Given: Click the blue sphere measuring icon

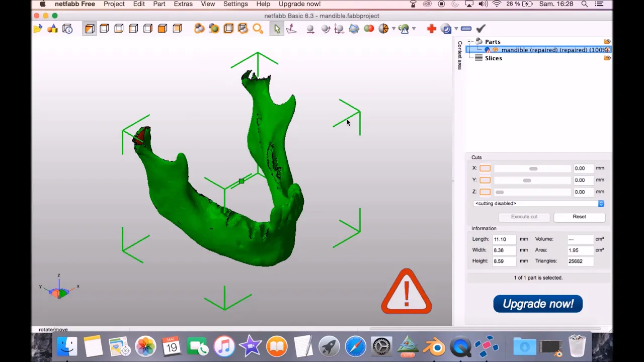Looking at the screenshot, I should 446,29.
